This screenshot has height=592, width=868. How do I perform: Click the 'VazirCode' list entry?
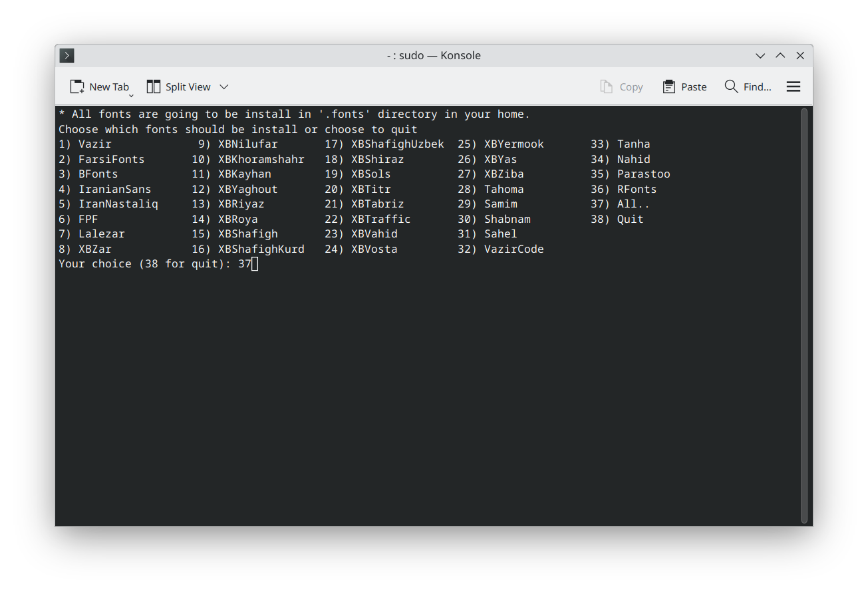[x=514, y=249]
